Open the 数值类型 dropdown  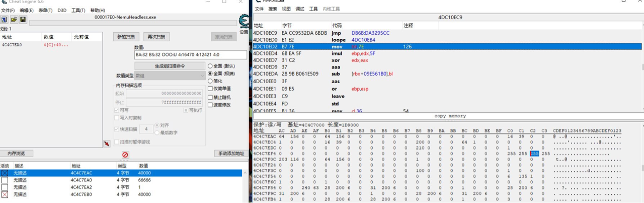tap(169, 75)
